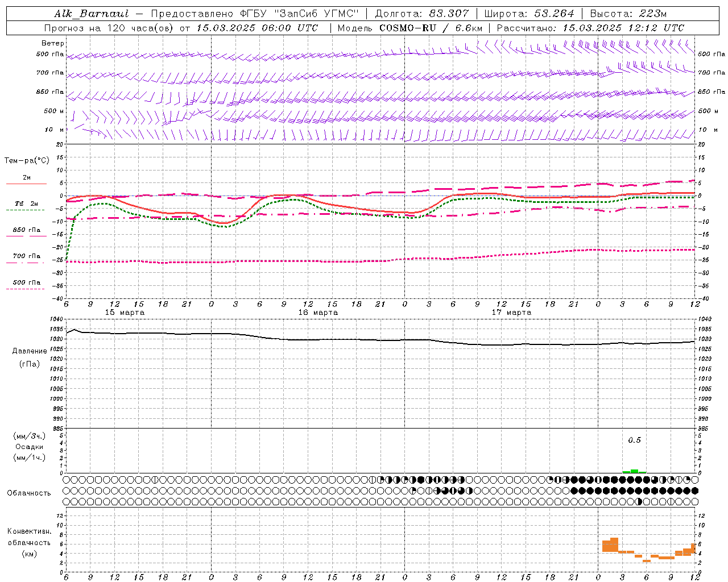Image resolution: width=728 pixels, height=582 pixels.
Task: Click the Ветер wind panel label
Action: (53, 43)
